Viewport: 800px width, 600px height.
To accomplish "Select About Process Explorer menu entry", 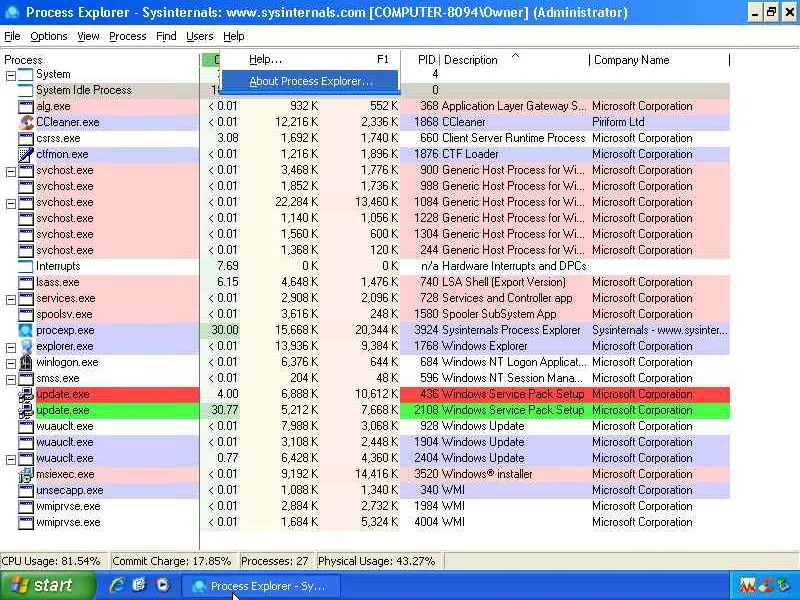I will [310, 81].
